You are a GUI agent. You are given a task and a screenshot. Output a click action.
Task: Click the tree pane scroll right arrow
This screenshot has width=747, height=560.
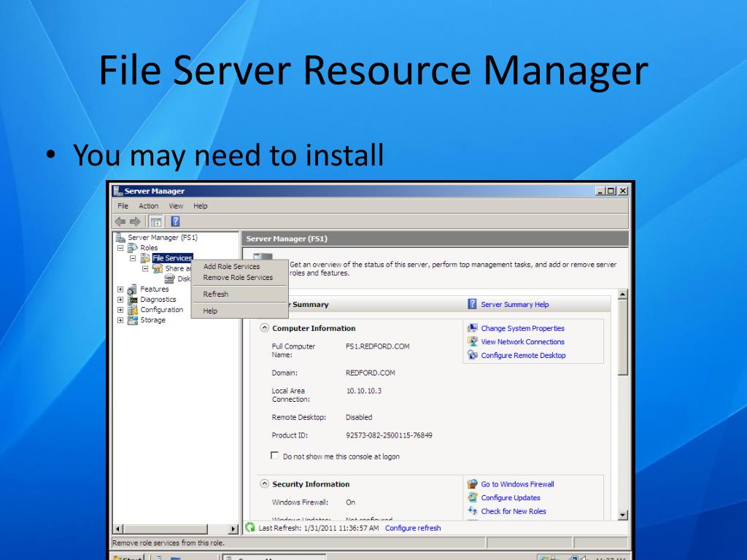233,529
